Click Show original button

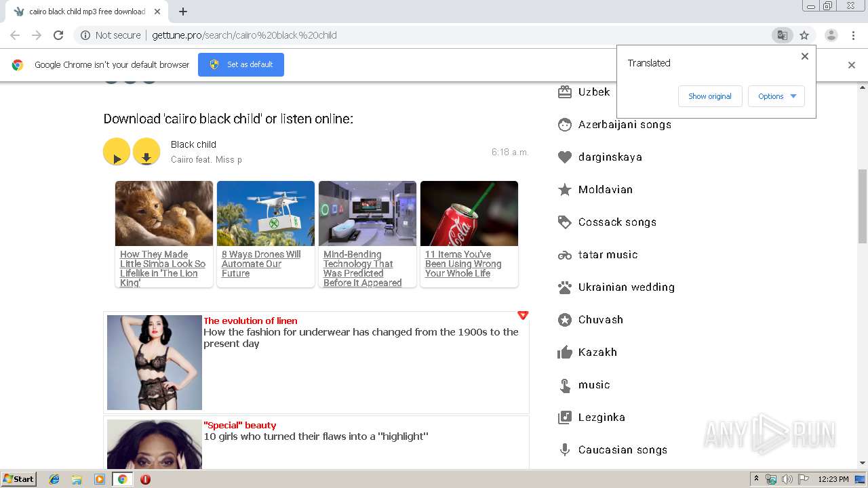710,96
